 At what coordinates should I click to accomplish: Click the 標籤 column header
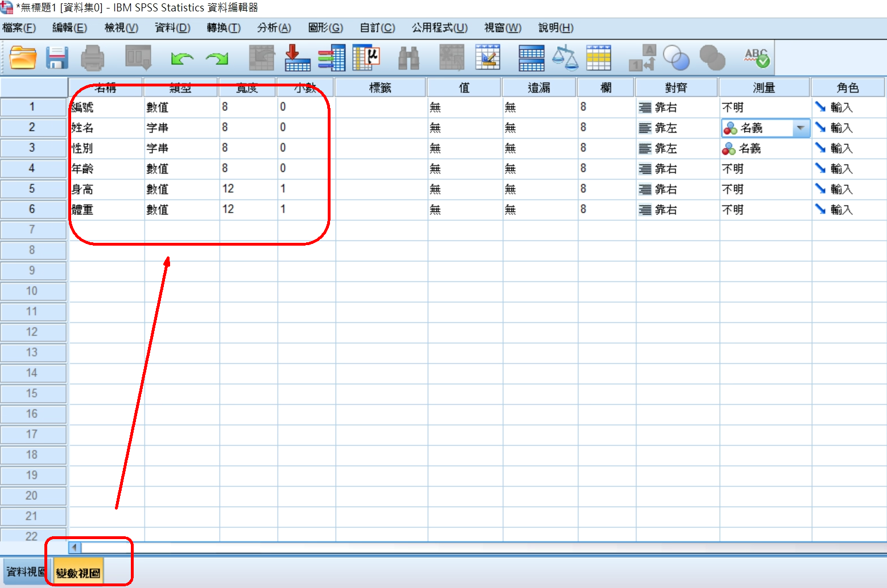click(380, 88)
